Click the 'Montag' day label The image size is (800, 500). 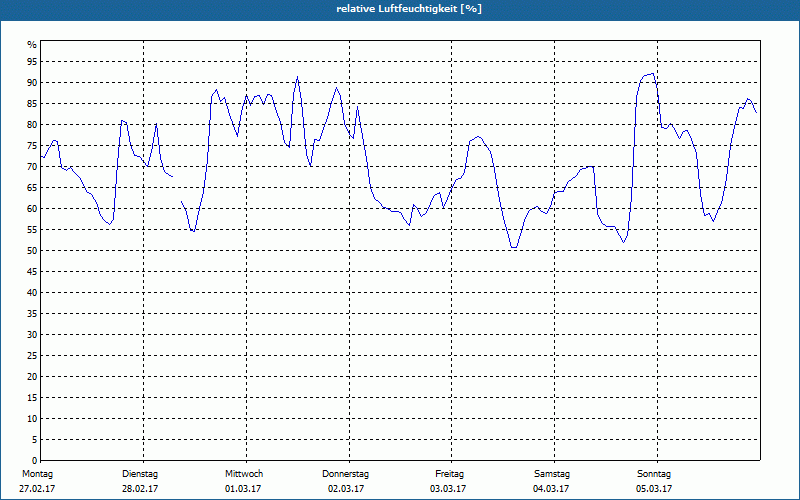coord(37,474)
